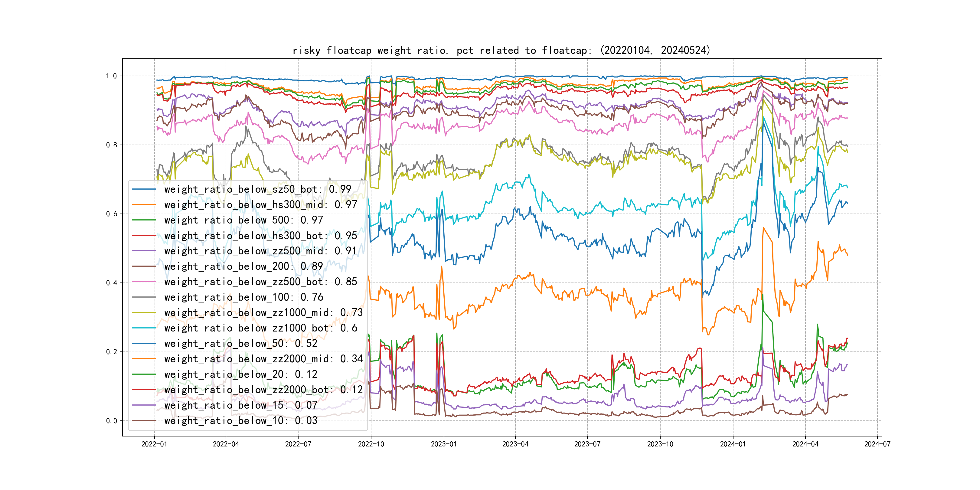Click the brown weight_ratio_below_200 legend swatch
The image size is (980, 490).
coord(144,266)
